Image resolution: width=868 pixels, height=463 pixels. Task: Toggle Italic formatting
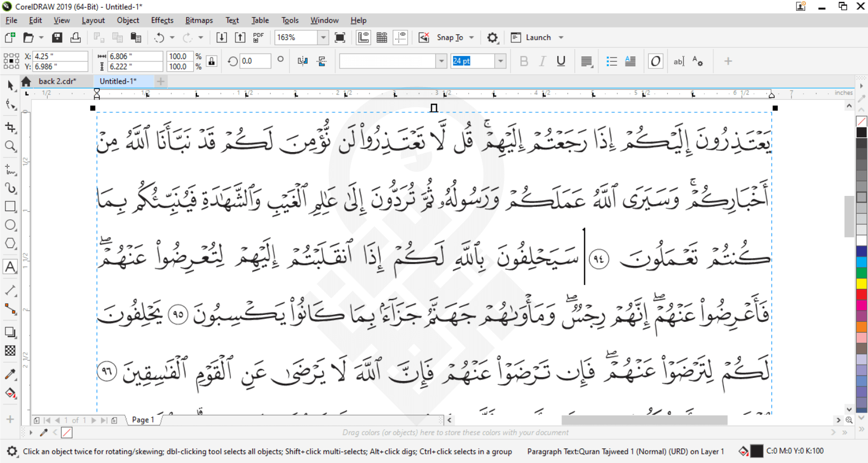(542, 61)
